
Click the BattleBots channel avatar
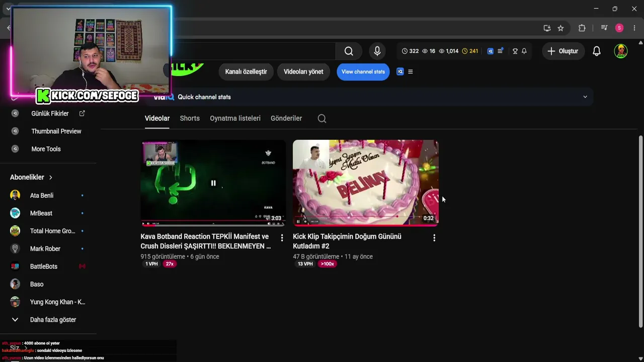pos(15,266)
